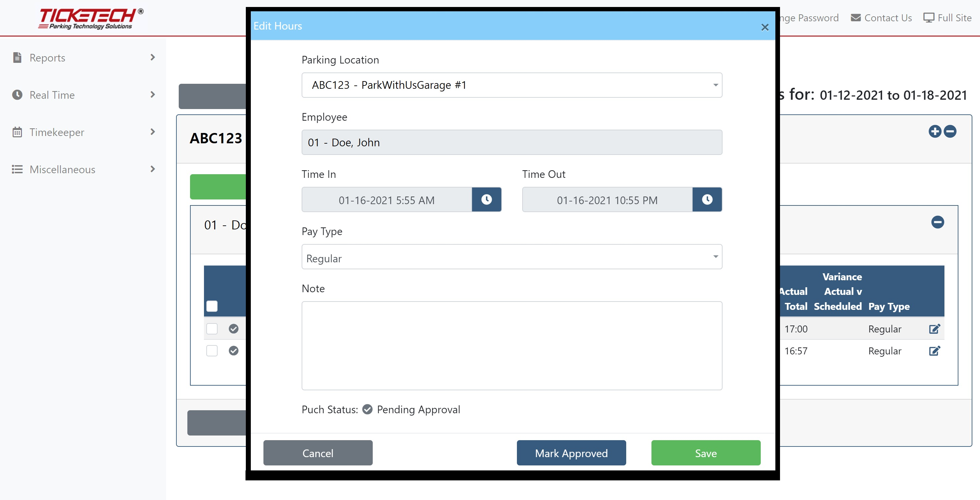The image size is (980, 500).
Task: Click the green Save button
Action: [706, 453]
